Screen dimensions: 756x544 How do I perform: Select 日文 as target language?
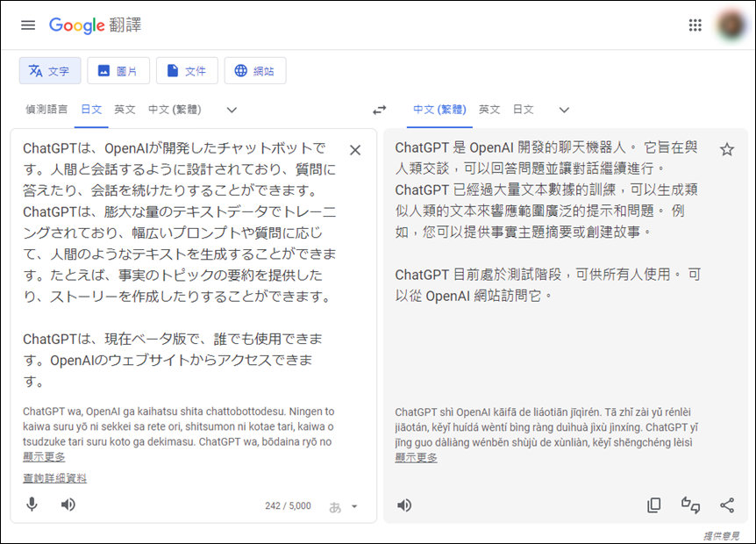coord(523,110)
